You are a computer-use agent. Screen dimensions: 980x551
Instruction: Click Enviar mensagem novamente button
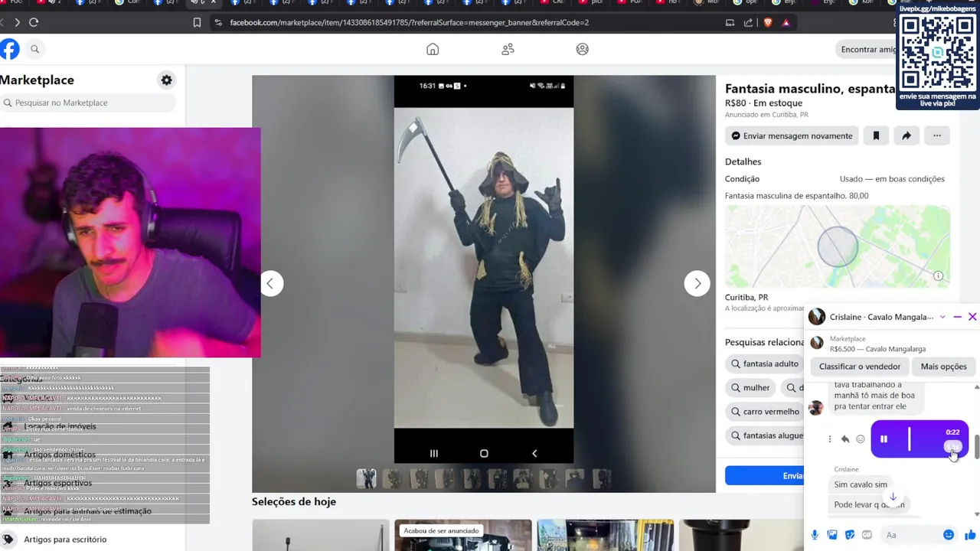[x=792, y=135]
